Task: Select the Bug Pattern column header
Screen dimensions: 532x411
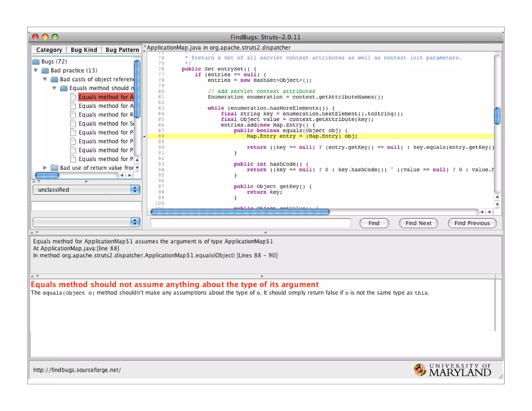Action: (x=122, y=50)
